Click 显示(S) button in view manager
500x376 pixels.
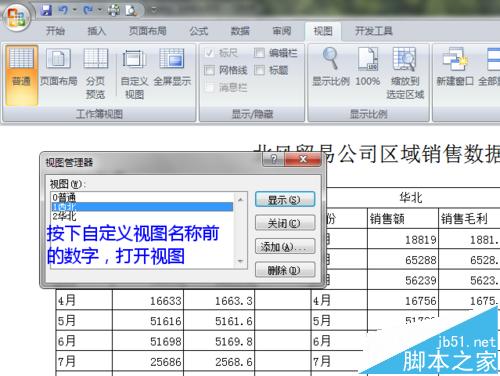tap(285, 200)
